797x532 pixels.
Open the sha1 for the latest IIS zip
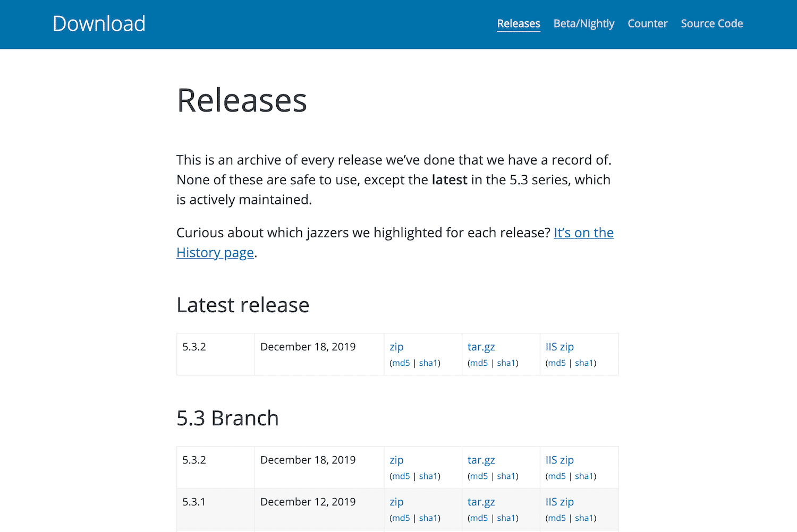point(584,363)
